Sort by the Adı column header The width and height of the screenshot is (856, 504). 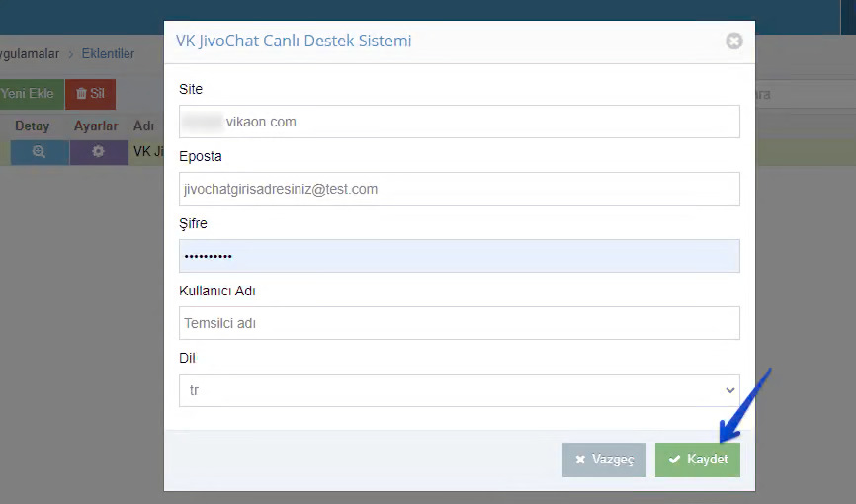point(143,126)
